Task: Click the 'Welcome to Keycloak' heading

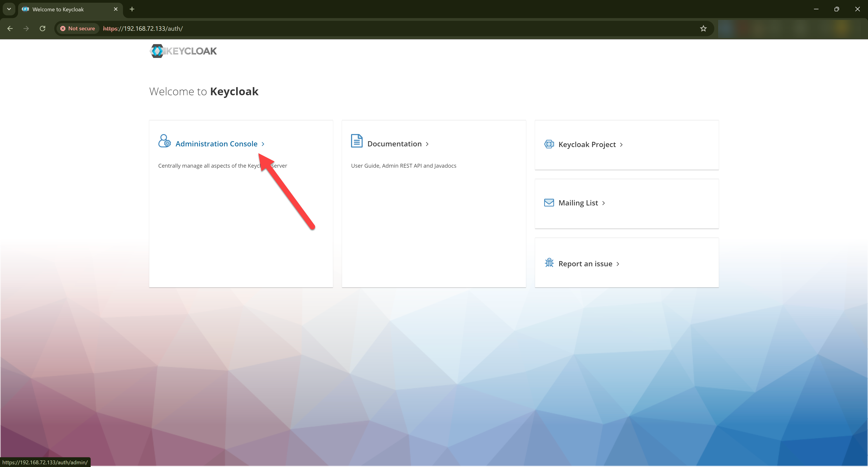Action: point(204,91)
